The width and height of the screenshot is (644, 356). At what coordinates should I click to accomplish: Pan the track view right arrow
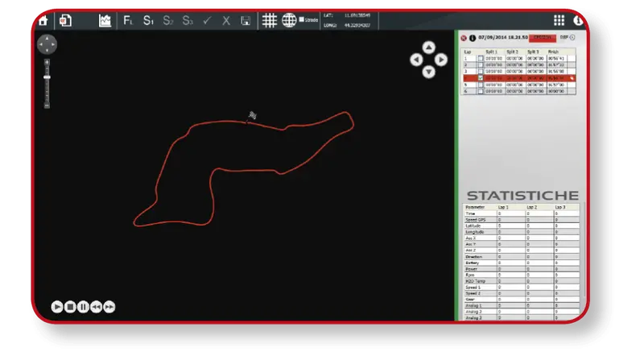pyautogui.click(x=440, y=60)
